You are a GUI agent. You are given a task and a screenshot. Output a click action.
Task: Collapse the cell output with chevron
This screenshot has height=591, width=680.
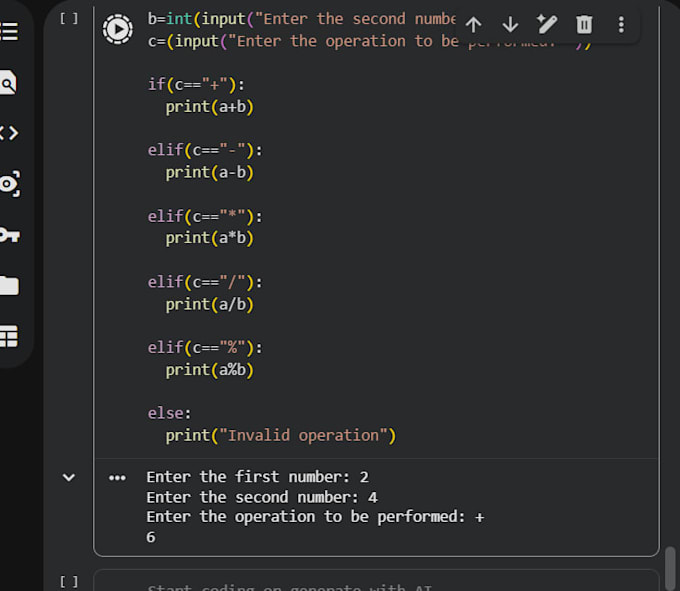tap(69, 477)
